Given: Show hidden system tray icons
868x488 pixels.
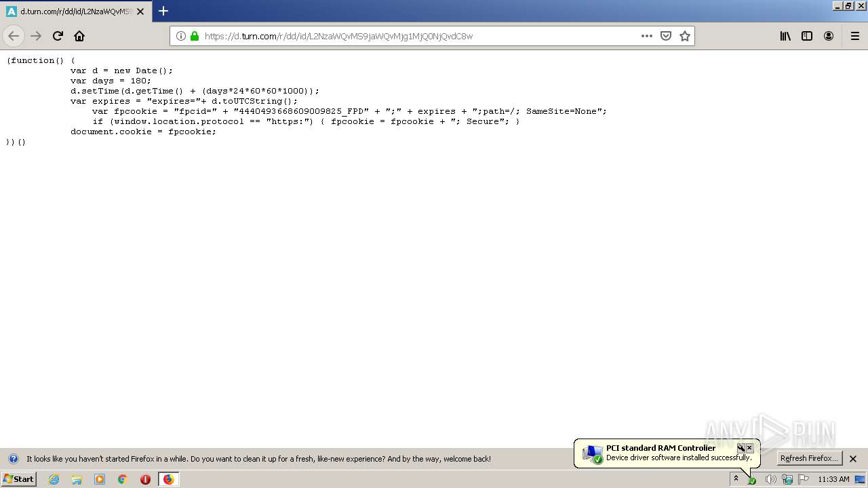Looking at the screenshot, I should (736, 479).
